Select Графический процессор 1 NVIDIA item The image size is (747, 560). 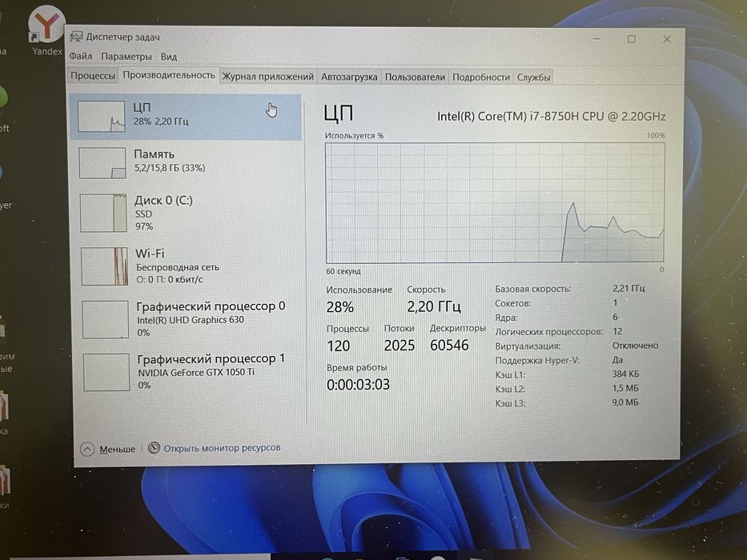(x=191, y=371)
